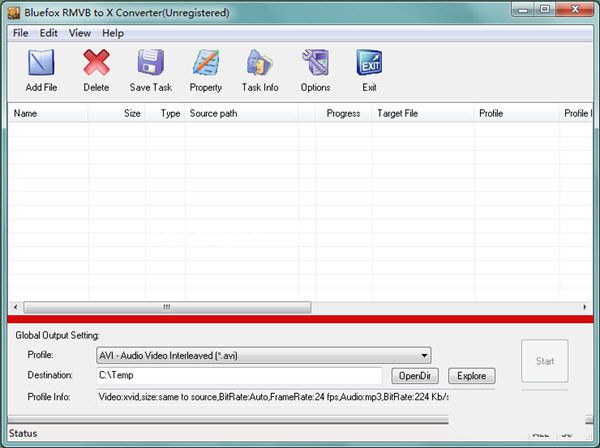
Task: Click the Add File toolbar icon
Action: pyautogui.click(x=41, y=62)
